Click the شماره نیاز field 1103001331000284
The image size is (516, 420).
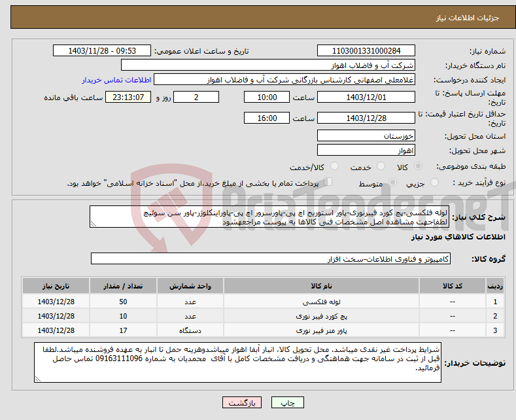(366, 50)
